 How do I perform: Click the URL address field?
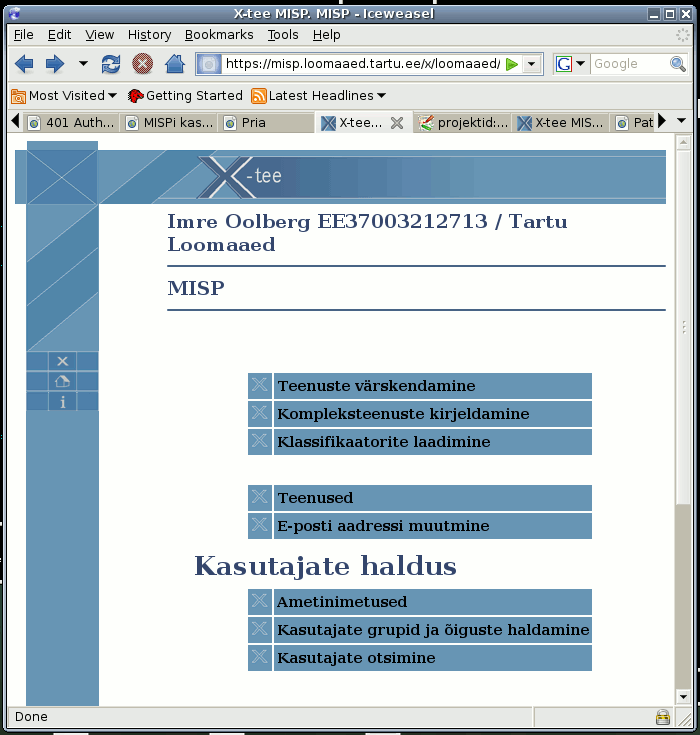(362, 64)
